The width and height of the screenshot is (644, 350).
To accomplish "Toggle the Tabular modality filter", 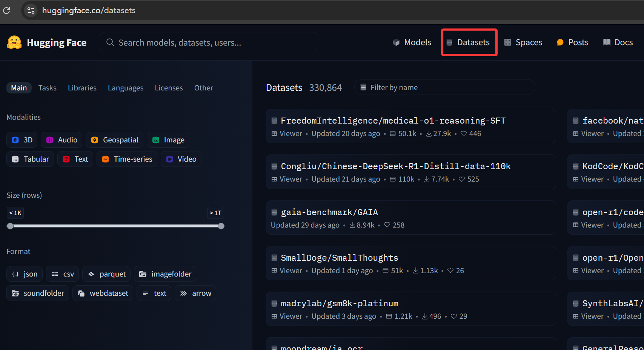I will [x=30, y=159].
